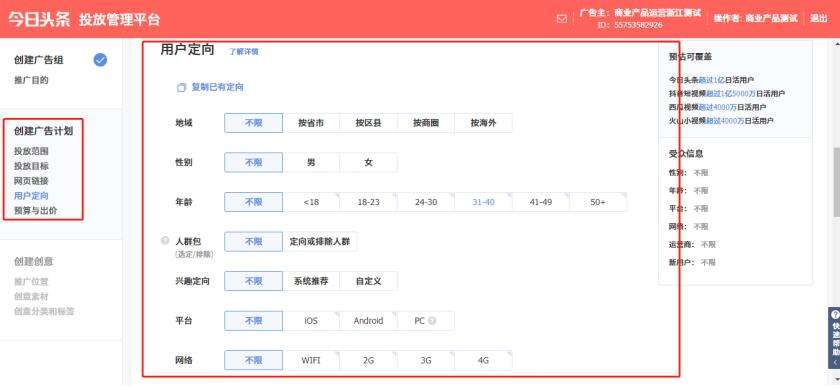Click the 今日头条 daily users estimate line
Viewport: 840px width, 388px height.
pos(711,80)
